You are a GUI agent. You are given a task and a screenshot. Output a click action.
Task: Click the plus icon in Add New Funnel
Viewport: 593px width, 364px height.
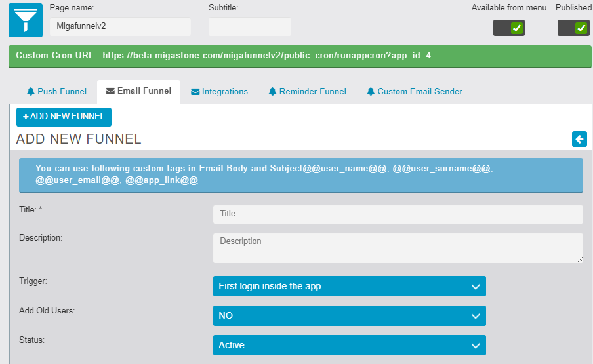coord(26,117)
